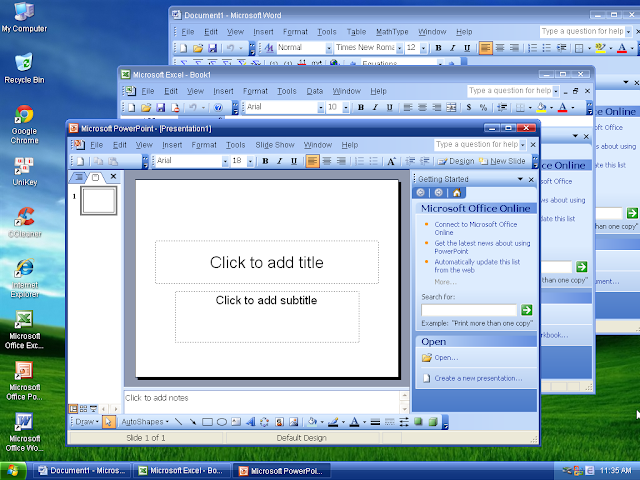Click Connect to Microsoft Office Online link

tap(476, 228)
